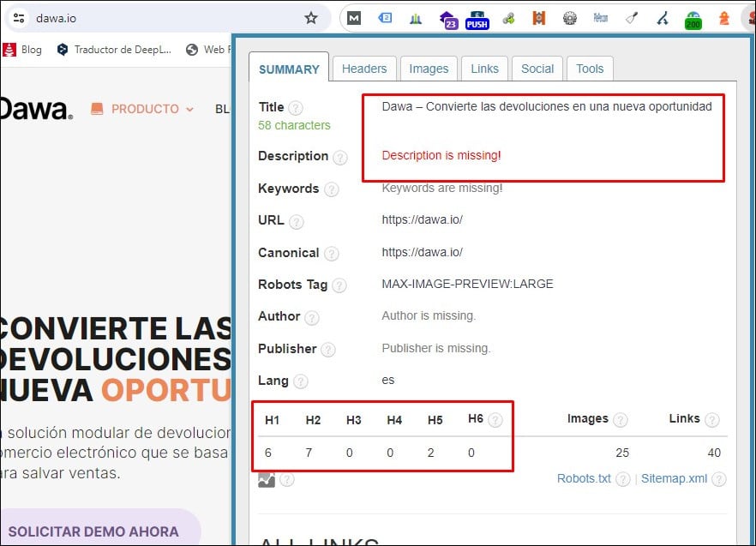Image resolution: width=756 pixels, height=546 pixels.
Task: Click the H5 count value 2
Action: point(430,453)
